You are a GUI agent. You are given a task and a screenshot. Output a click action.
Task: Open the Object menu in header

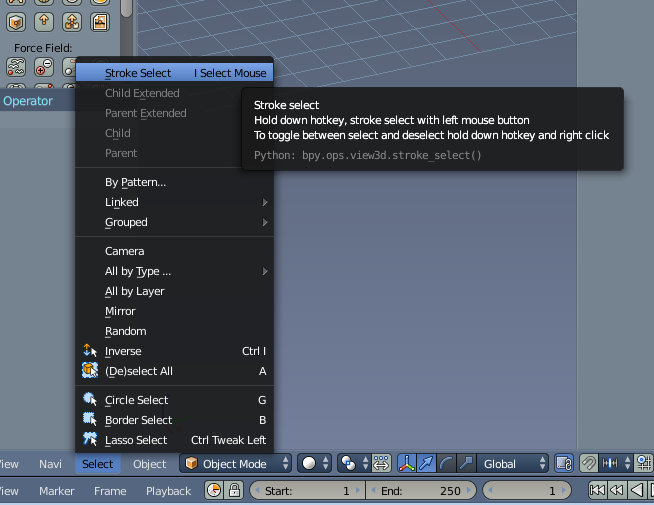150,464
